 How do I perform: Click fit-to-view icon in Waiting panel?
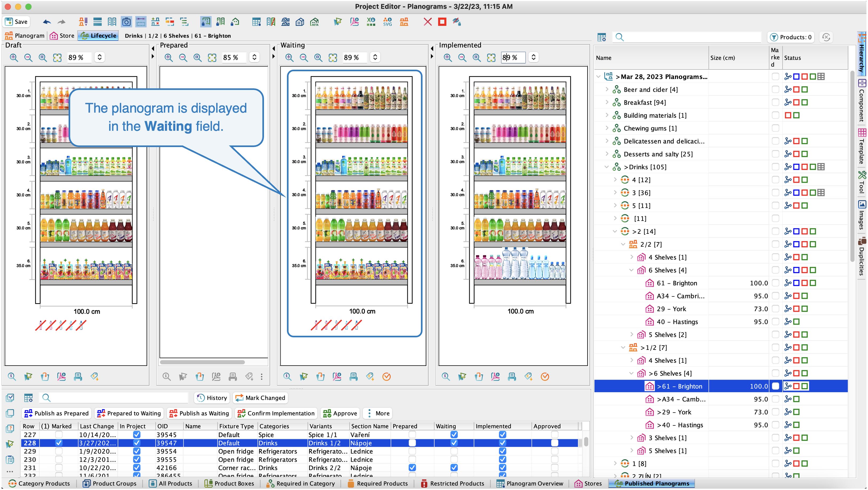[x=333, y=57]
